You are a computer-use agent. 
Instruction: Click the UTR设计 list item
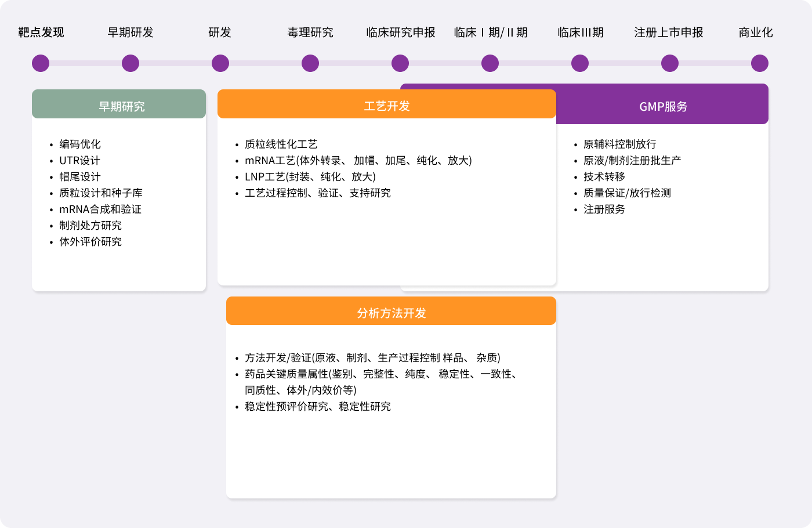[80, 160]
